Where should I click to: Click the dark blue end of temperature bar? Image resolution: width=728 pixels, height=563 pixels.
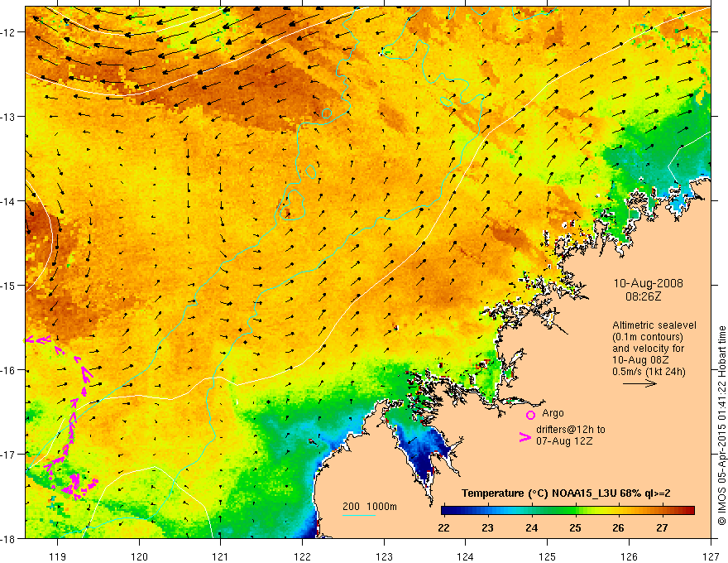coord(447,511)
